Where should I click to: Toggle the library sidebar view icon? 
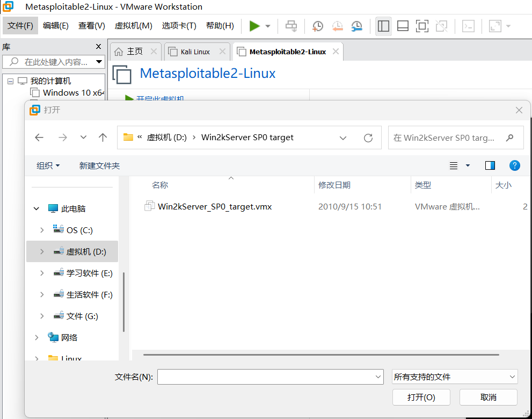click(383, 26)
